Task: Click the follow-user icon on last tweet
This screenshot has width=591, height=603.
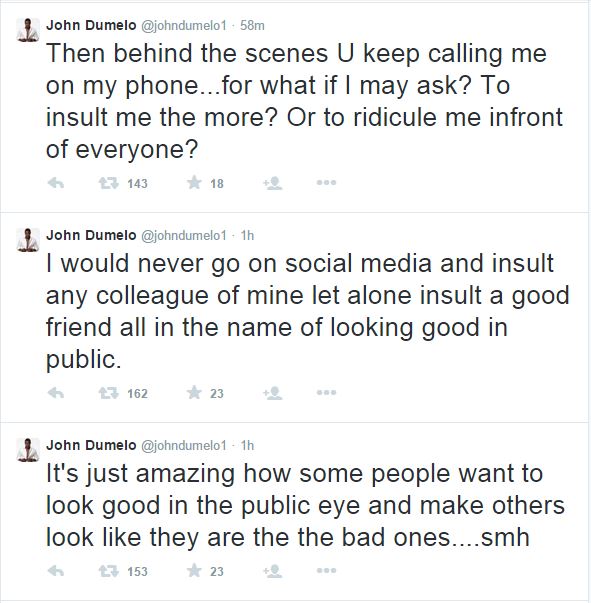Action: (x=273, y=571)
